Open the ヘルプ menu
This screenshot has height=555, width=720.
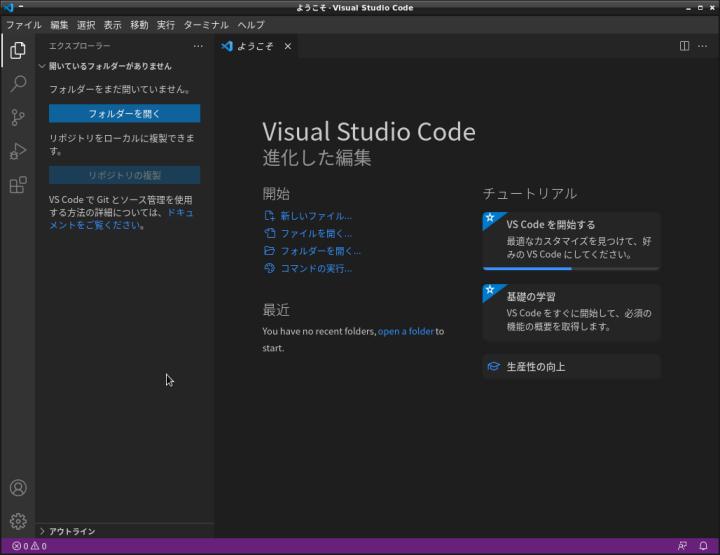pos(251,25)
